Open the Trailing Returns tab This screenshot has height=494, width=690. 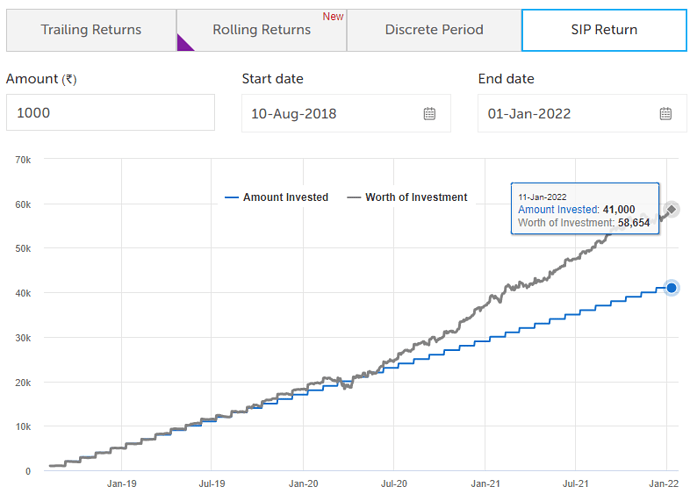tap(91, 30)
